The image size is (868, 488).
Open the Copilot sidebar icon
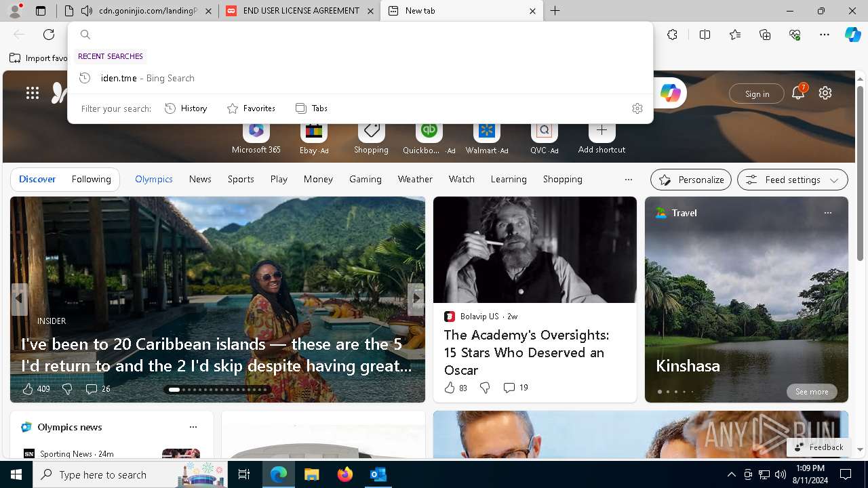pyautogui.click(x=853, y=35)
